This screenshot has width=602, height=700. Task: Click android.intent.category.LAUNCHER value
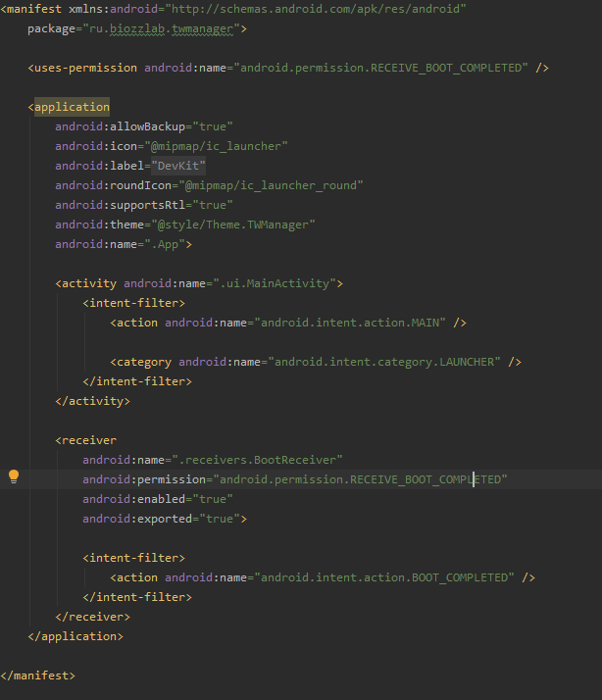point(384,362)
